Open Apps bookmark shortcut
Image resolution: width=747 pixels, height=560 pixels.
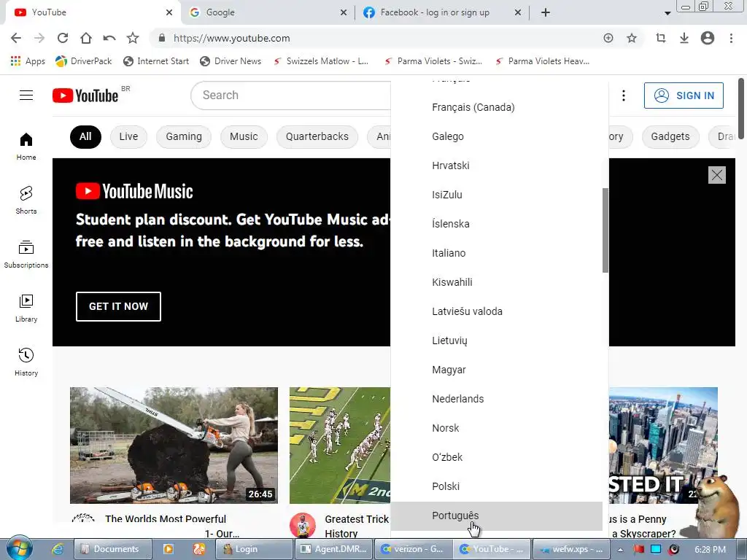(28, 61)
